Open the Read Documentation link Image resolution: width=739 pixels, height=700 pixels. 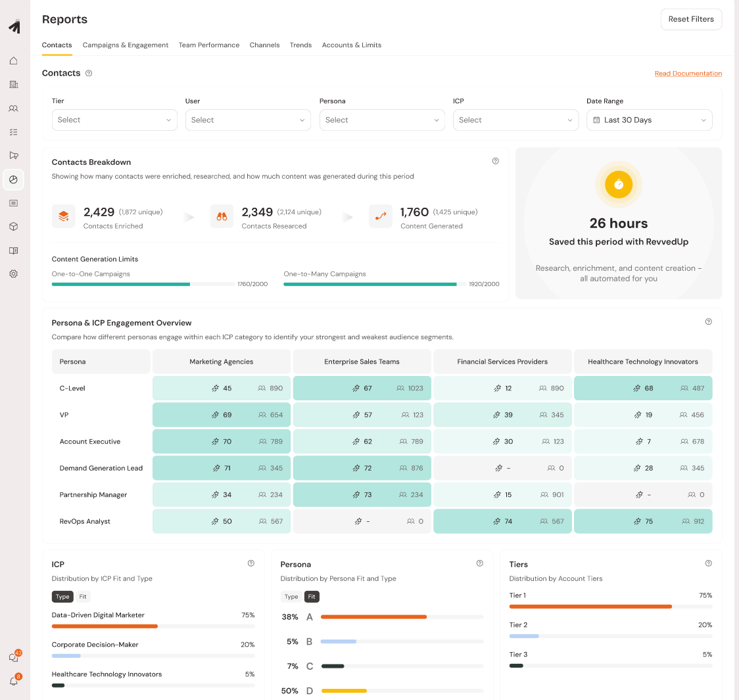point(688,74)
